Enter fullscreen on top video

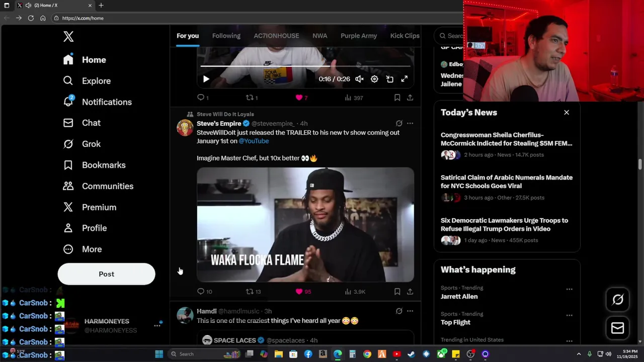(x=404, y=79)
